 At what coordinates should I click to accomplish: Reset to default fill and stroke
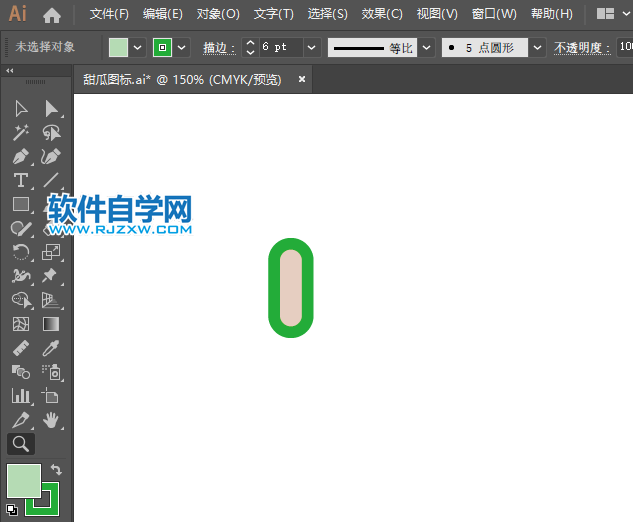tap(12, 509)
